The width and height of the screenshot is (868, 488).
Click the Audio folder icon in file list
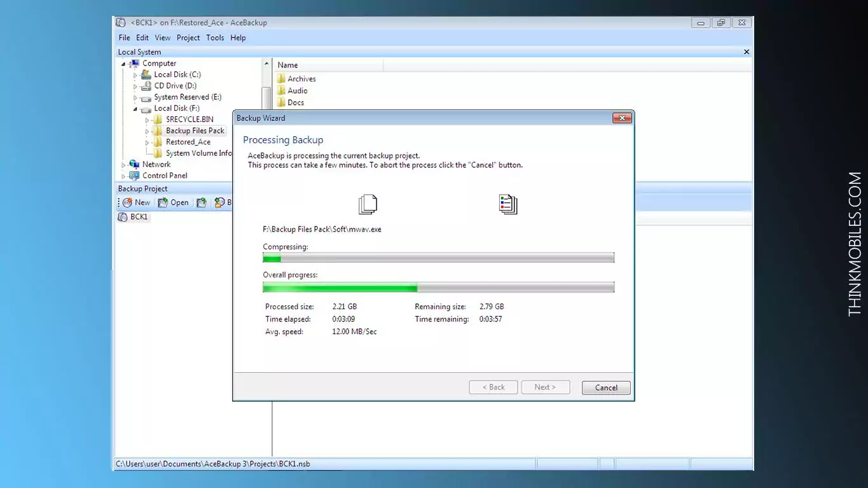[x=281, y=90]
